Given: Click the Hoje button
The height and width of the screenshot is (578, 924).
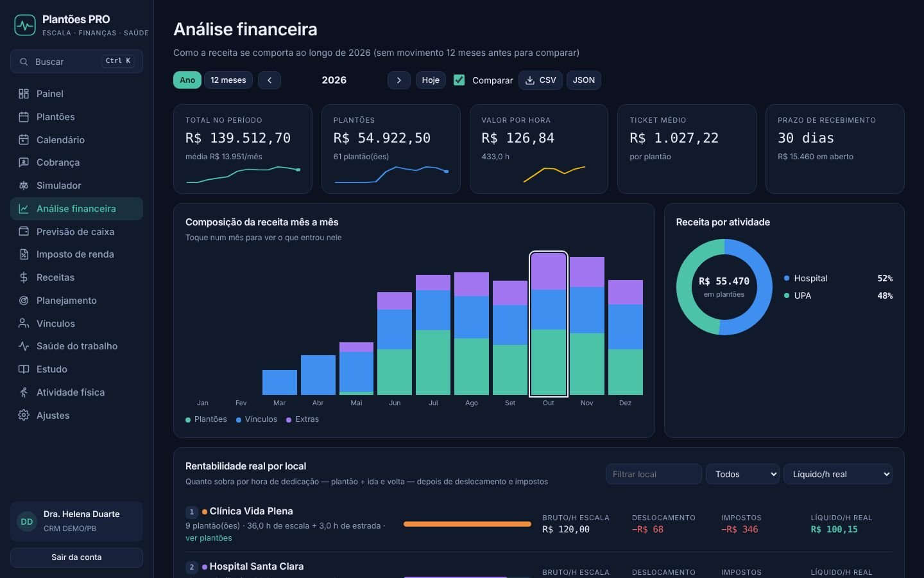Looking at the screenshot, I should click(431, 80).
